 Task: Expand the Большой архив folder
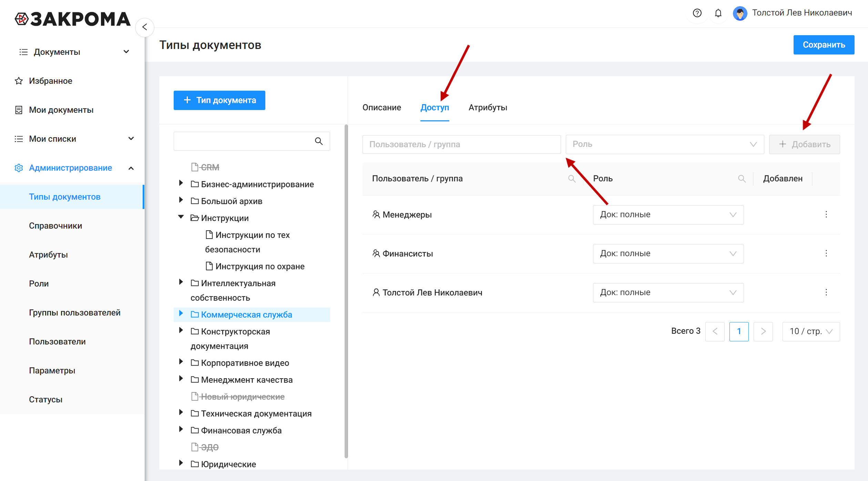pyautogui.click(x=181, y=200)
